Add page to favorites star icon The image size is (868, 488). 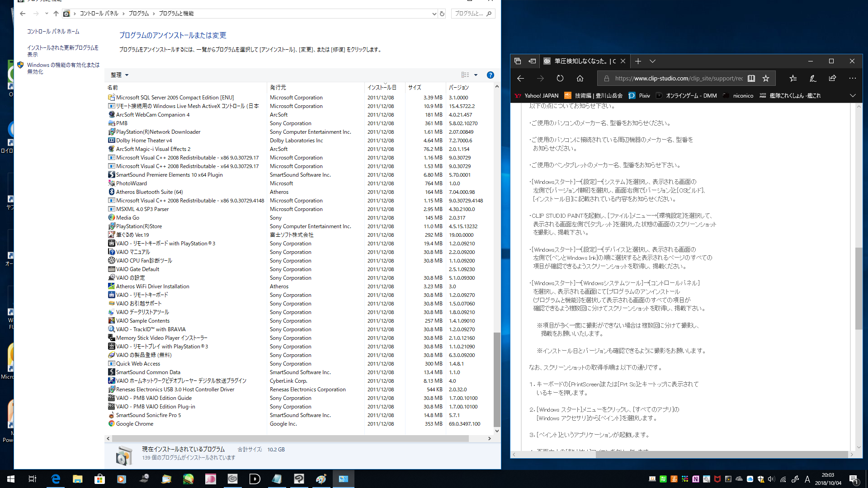[765, 79]
